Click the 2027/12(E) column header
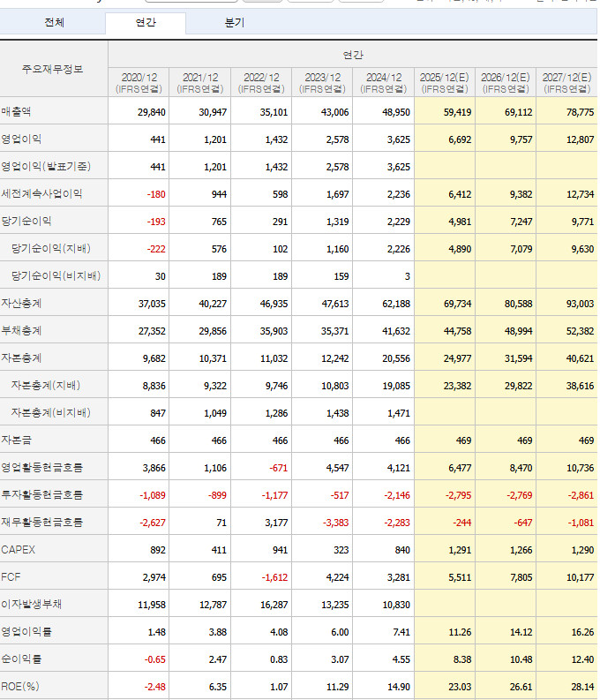The width and height of the screenshot is (600, 700). (x=566, y=83)
